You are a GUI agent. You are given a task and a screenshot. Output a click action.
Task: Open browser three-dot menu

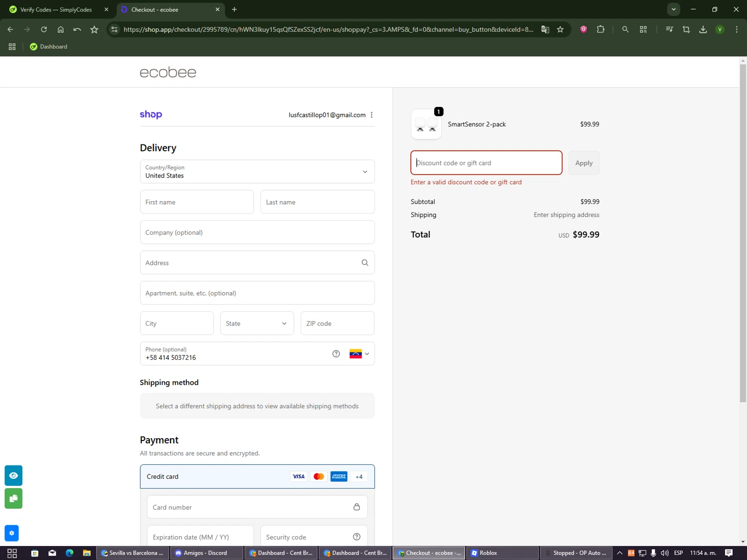(x=737, y=29)
